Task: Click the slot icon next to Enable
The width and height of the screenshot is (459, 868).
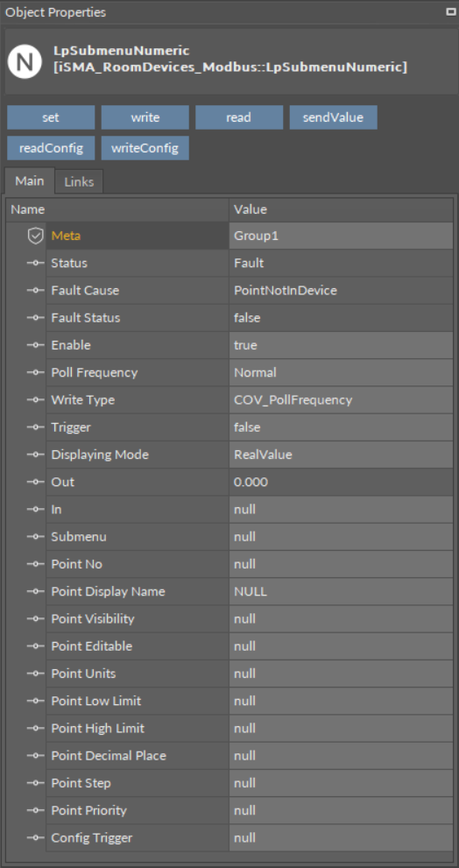Action: point(35,345)
